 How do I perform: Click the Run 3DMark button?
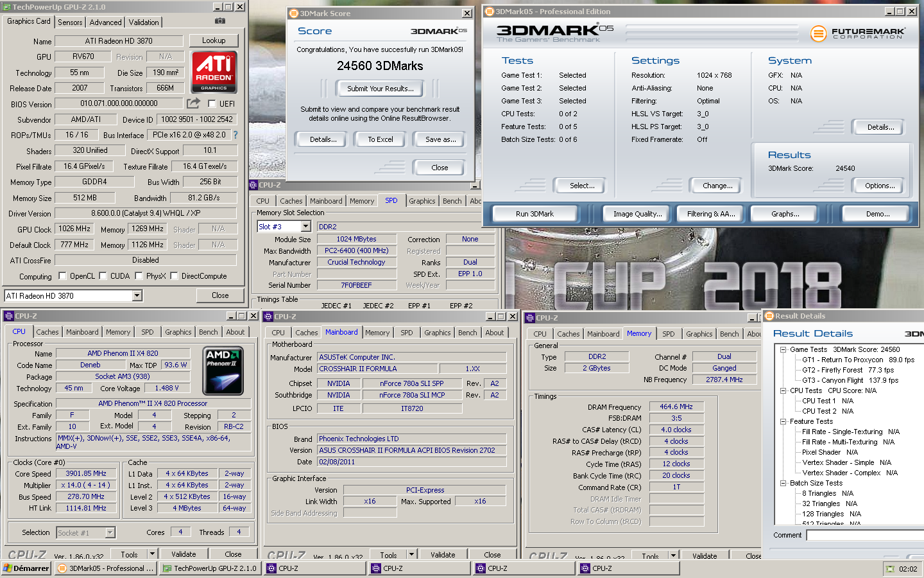coord(535,214)
